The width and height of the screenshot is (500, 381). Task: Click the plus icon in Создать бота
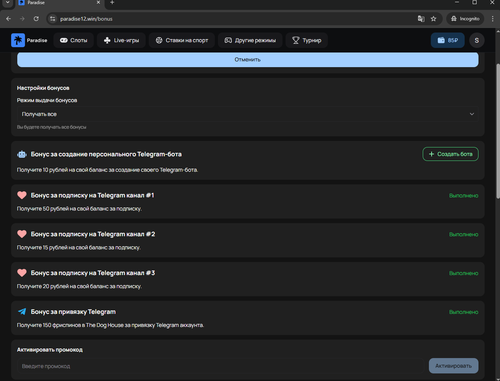[431, 154]
